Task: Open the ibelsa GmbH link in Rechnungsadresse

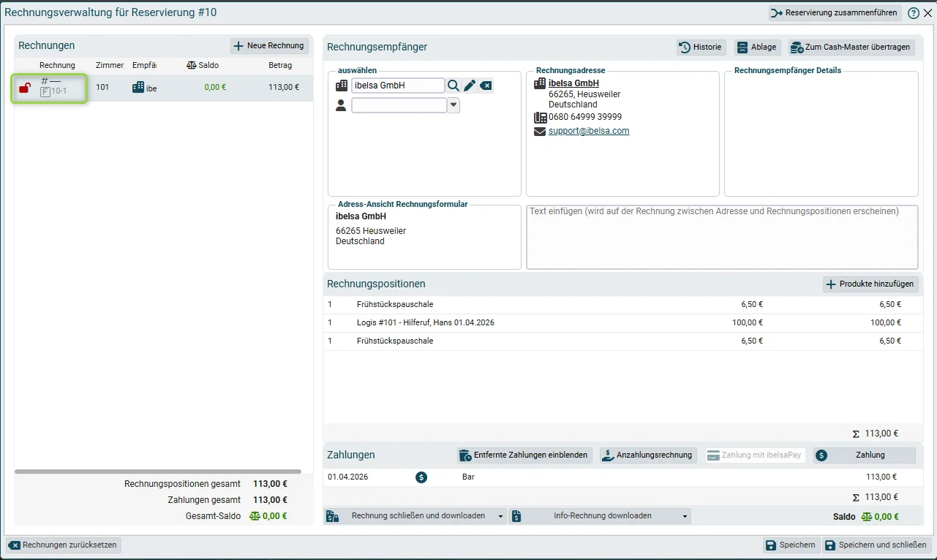Action: tap(573, 83)
